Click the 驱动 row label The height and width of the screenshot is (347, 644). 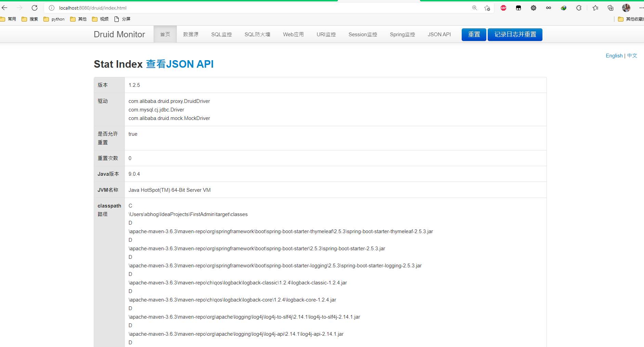coord(103,101)
